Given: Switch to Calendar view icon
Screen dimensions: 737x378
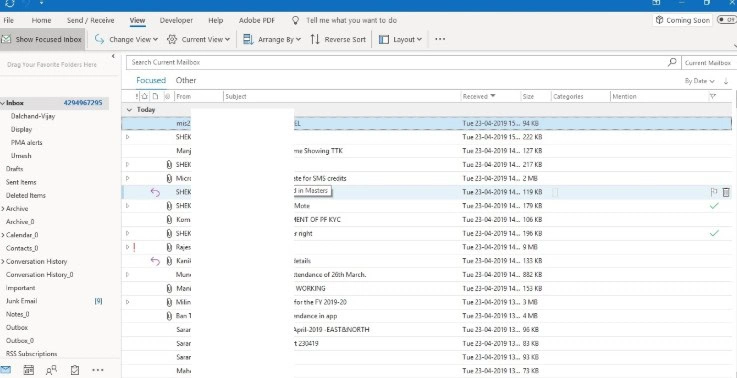Looking at the screenshot, I should click(29, 370).
